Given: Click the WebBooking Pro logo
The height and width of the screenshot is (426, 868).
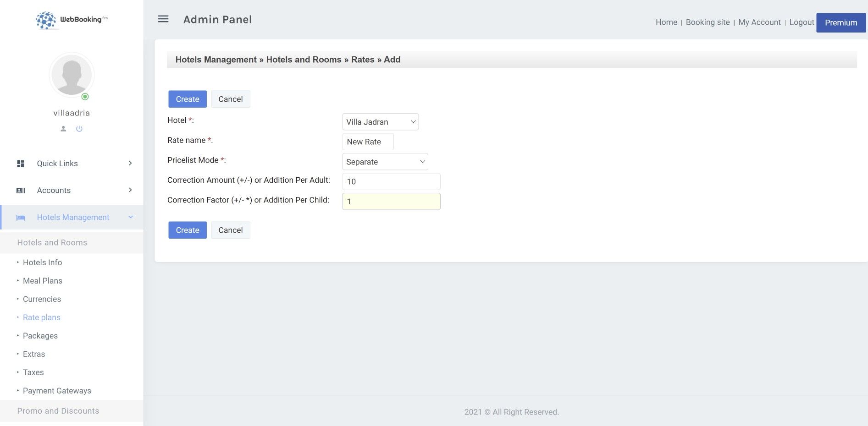Looking at the screenshot, I should 72,20.
